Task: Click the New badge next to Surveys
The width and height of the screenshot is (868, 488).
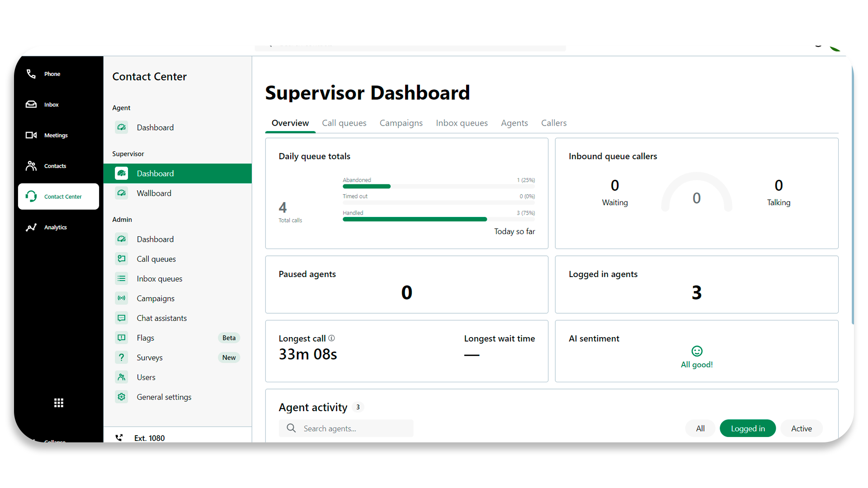Action: coord(229,357)
